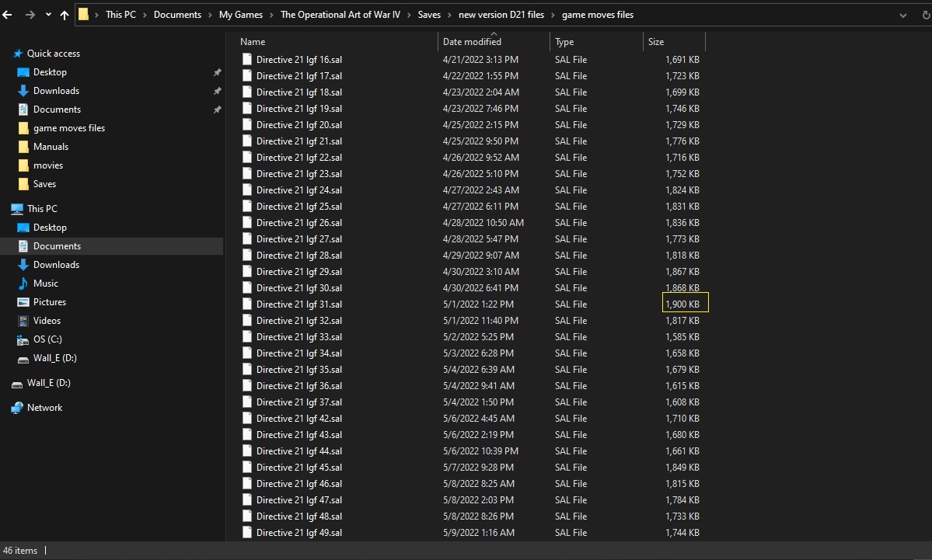932x560 pixels.
Task: Click file icon of 'Directive 21 lgf 25.sal'
Action: 246,206
